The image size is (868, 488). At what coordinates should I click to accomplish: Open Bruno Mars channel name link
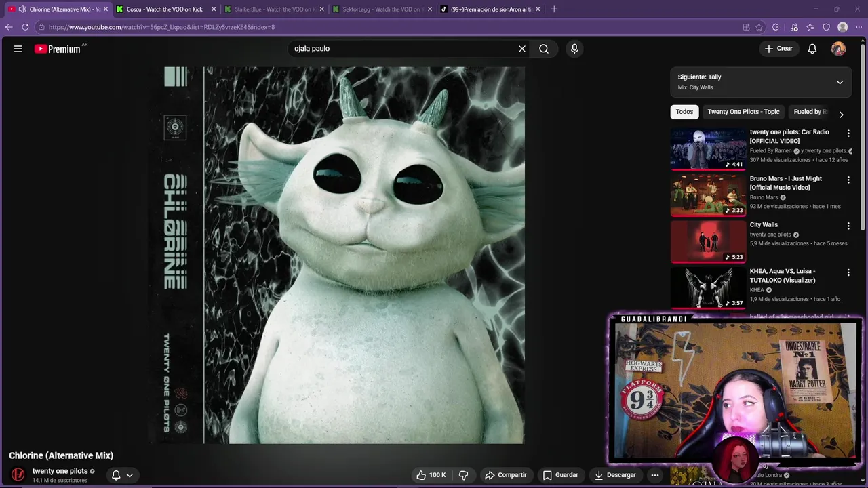[x=764, y=197]
